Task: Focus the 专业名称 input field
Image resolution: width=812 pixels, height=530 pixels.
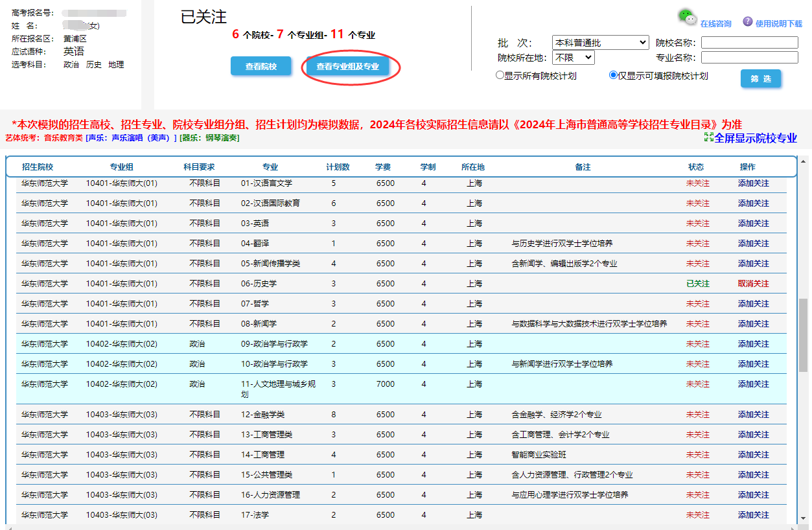Action: click(x=750, y=58)
